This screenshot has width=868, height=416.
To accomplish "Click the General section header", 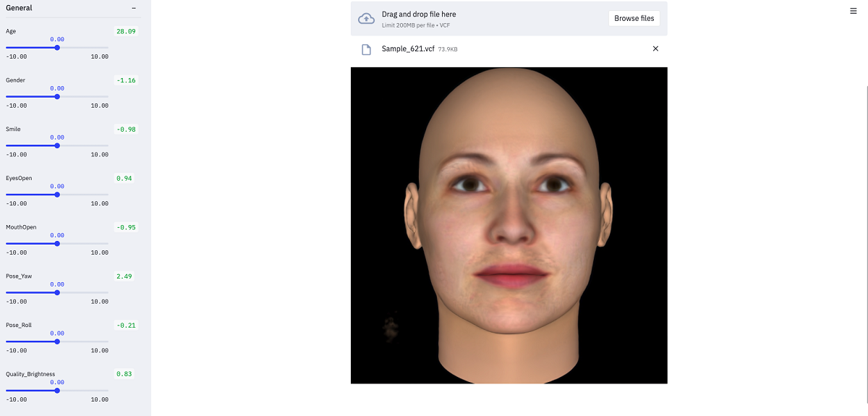I will tap(20, 8).
